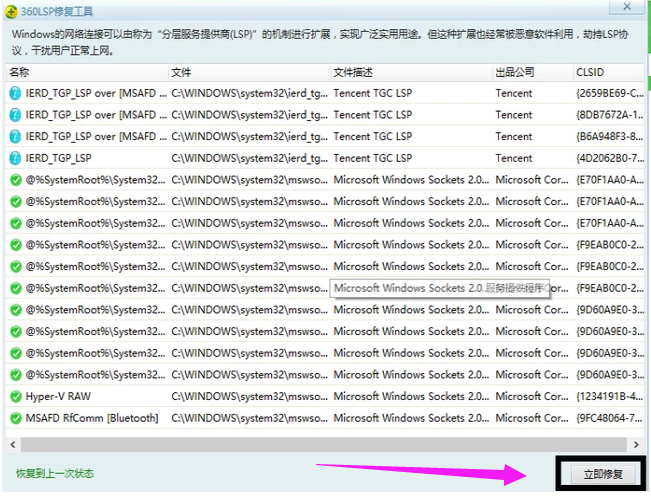Viewport: 651px width, 496px height.
Task: Click the 出品公司 column header
Action: [515, 72]
